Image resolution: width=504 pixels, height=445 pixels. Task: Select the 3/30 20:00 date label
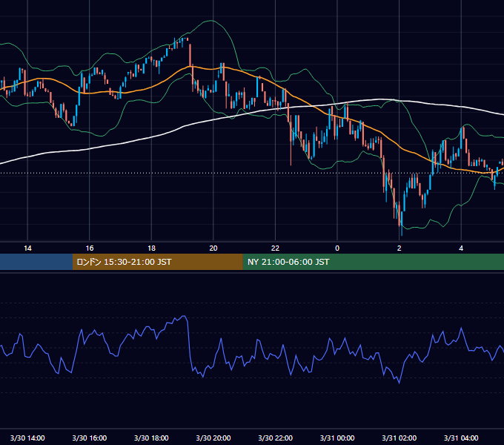[x=213, y=438]
